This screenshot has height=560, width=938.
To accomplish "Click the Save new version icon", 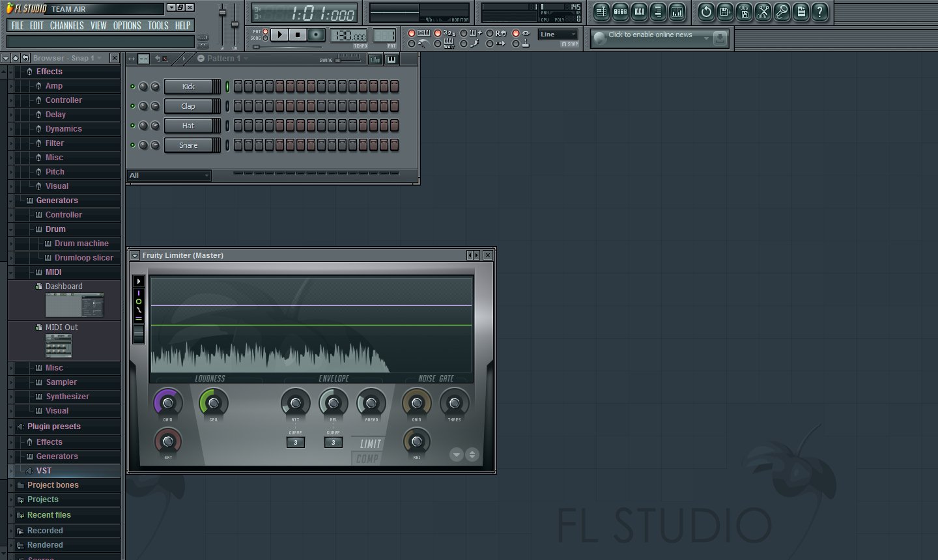I will [725, 12].
